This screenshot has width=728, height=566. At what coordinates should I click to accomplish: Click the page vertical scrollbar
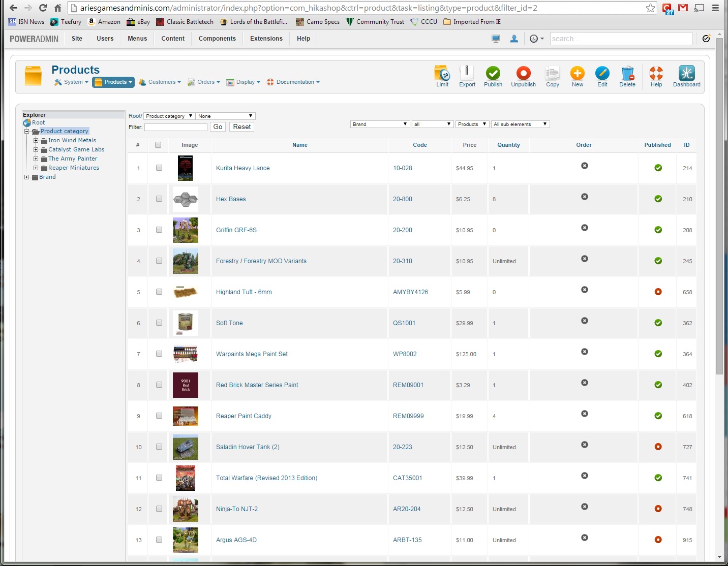click(x=719, y=203)
